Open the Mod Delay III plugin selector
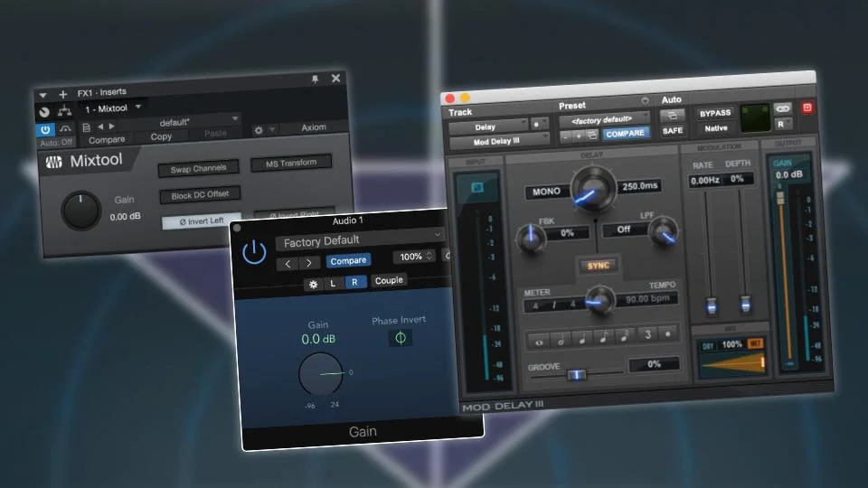The image size is (868, 488). [x=499, y=142]
